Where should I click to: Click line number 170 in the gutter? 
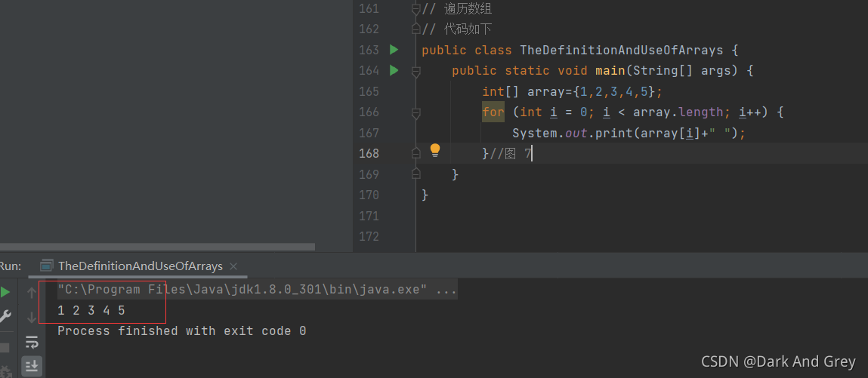(369, 195)
